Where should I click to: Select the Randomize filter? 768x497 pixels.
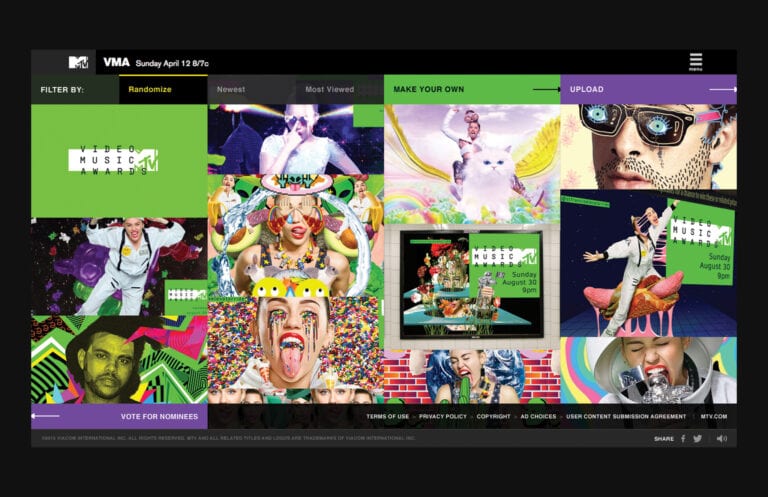point(148,90)
